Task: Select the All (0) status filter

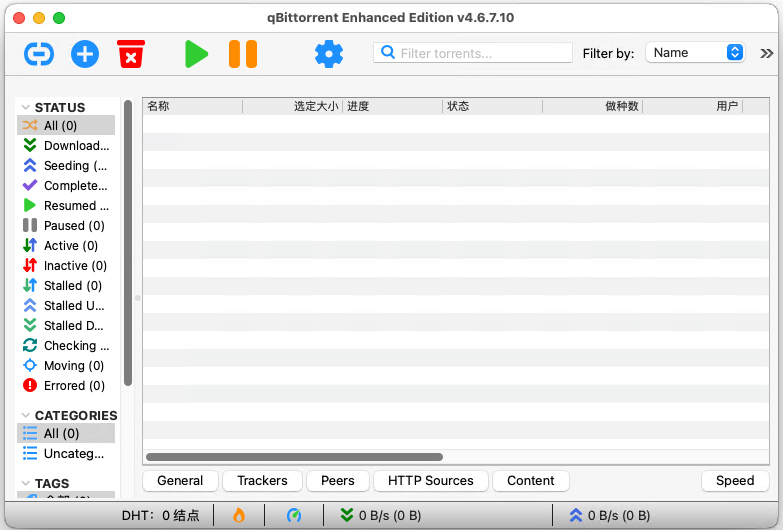Action: (66, 125)
